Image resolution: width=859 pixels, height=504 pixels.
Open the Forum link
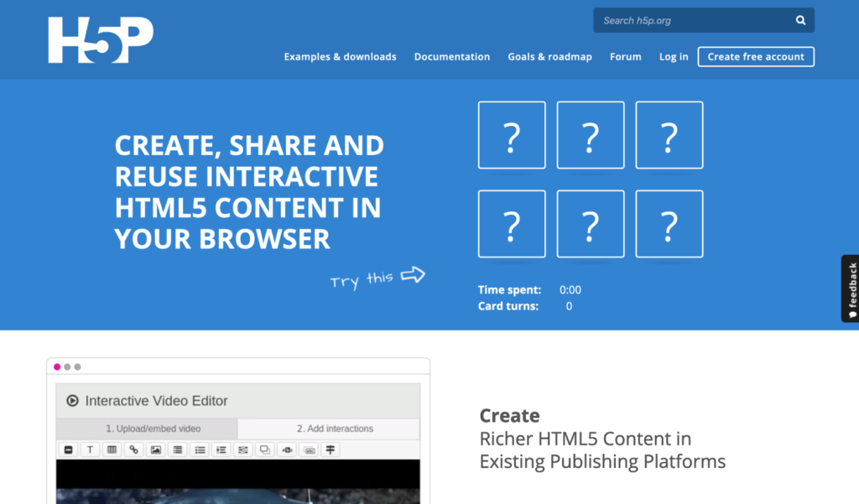pyautogui.click(x=625, y=56)
